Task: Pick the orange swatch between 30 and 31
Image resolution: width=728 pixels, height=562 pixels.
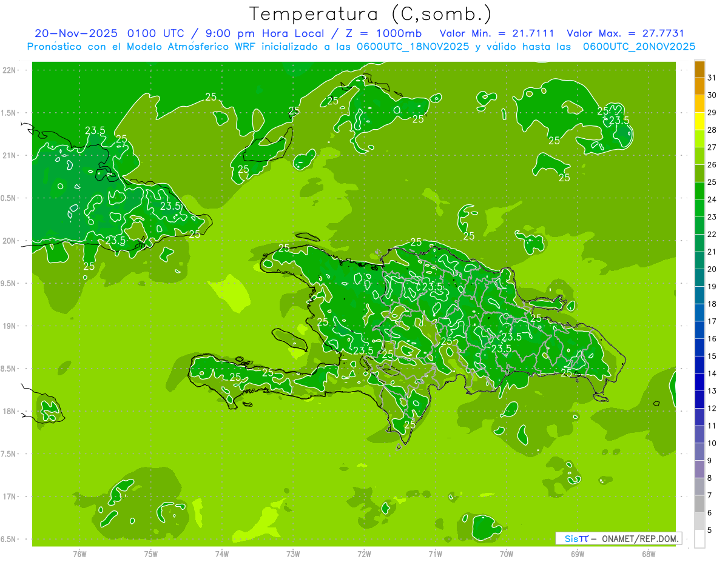Action: pos(699,87)
